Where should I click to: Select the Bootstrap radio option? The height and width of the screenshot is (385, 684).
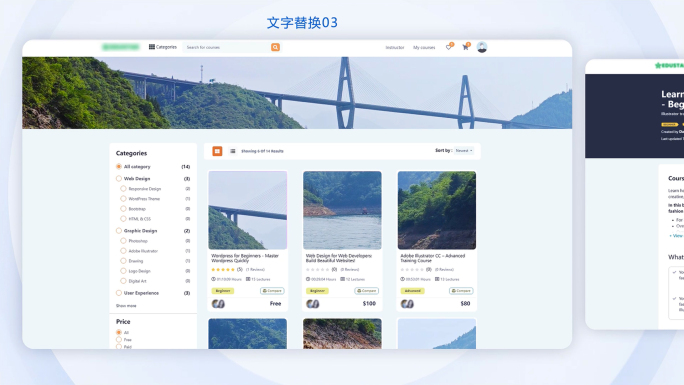pos(123,208)
